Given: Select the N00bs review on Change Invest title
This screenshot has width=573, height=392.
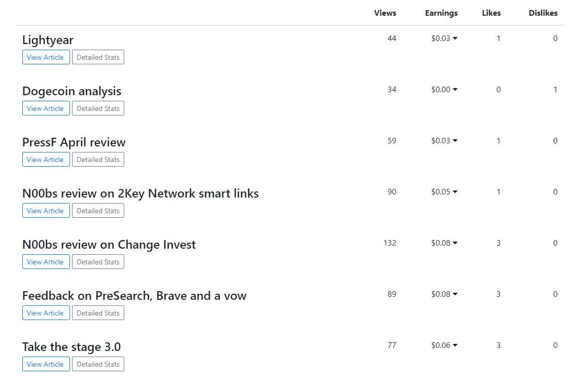Looking at the screenshot, I should tap(109, 244).
